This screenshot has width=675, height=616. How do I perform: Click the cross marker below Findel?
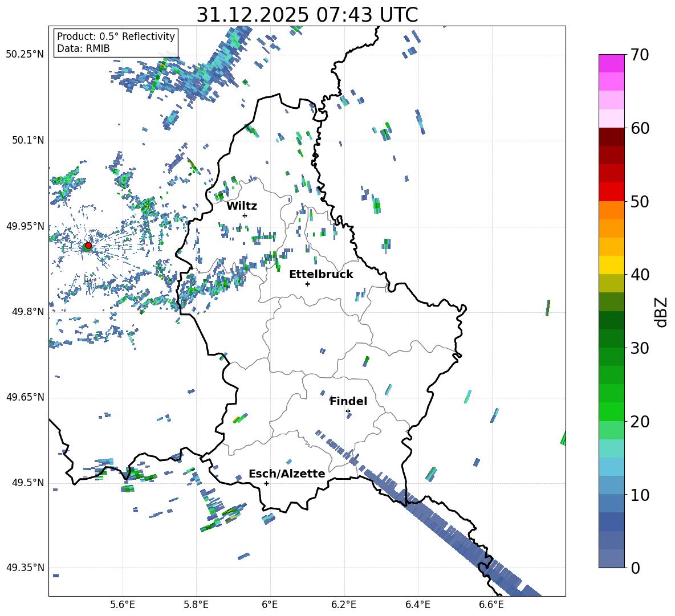click(x=348, y=411)
